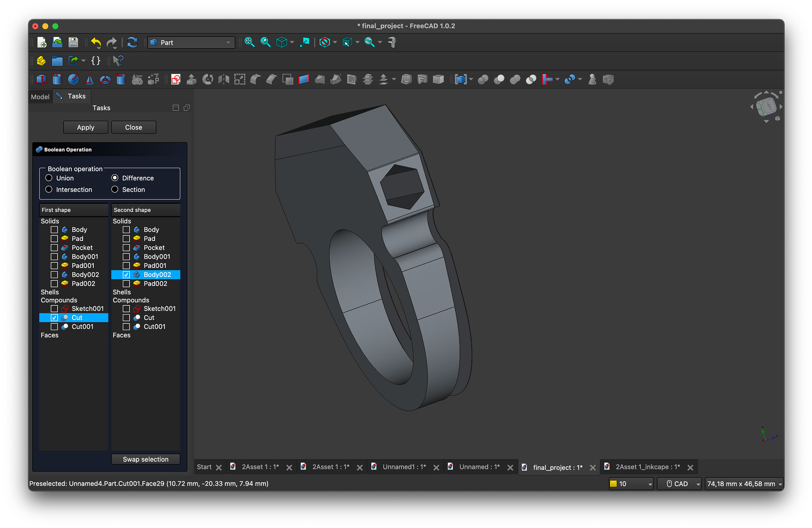The image size is (812, 528).
Task: Click the Undo arrow icon
Action: (x=96, y=42)
